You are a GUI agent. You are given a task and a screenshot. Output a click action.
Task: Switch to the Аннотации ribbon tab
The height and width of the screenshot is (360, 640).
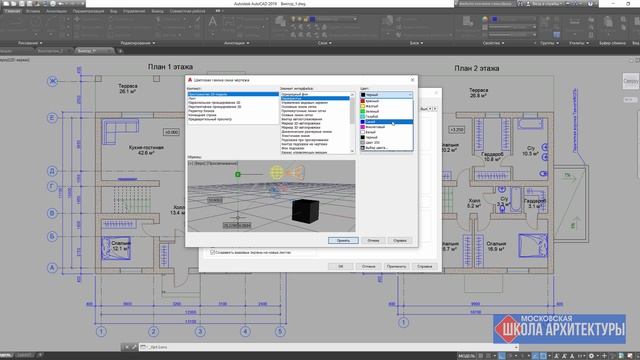56,11
